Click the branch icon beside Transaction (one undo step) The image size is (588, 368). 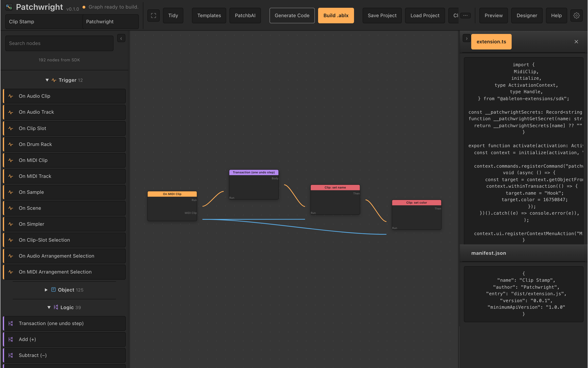11,323
